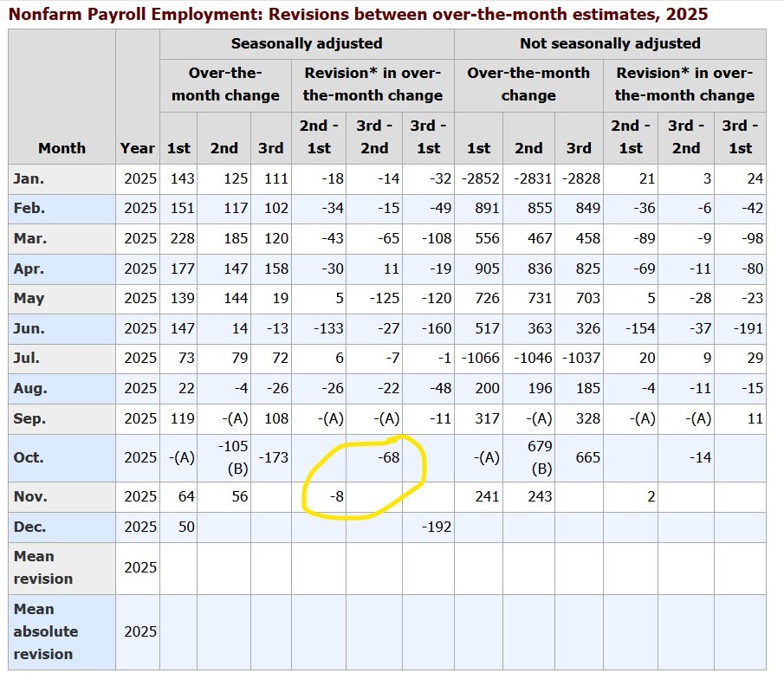Select the Year column header

pos(138,148)
